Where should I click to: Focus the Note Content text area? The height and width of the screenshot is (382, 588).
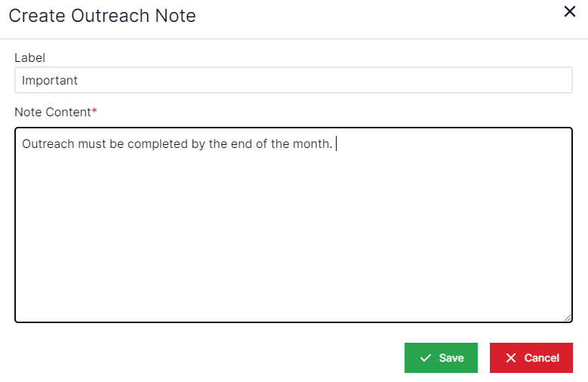point(293,226)
